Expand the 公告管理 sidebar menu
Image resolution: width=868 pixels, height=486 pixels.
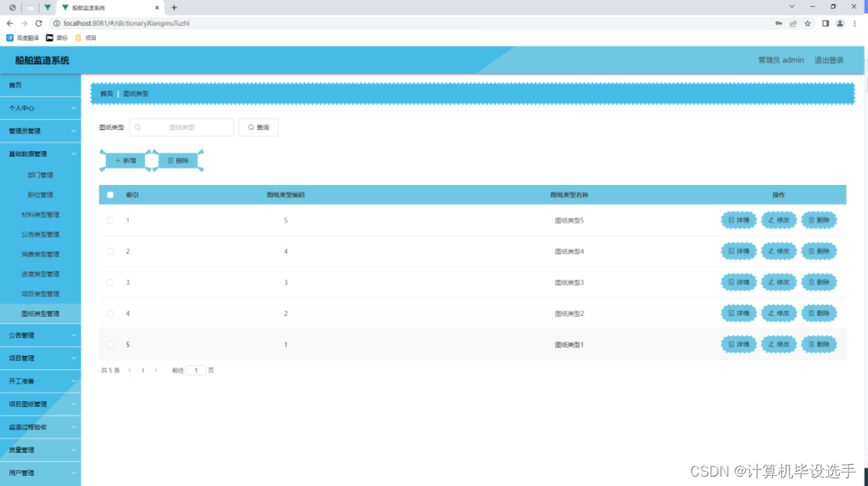pos(41,335)
